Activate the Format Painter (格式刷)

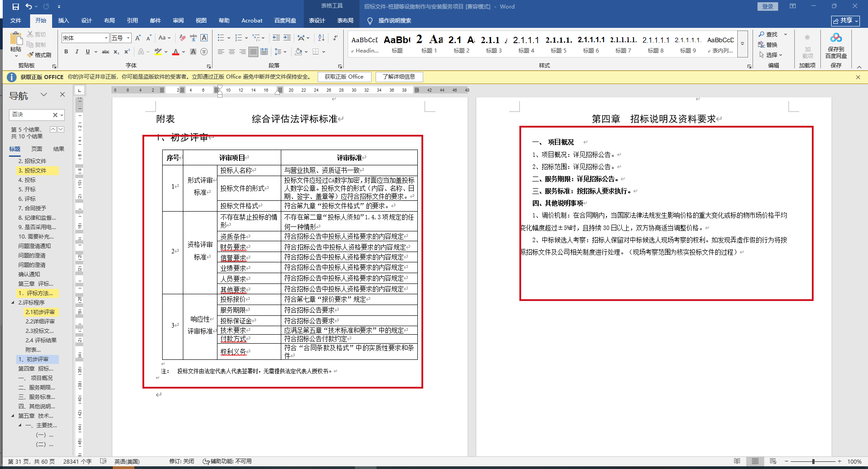tap(39, 55)
